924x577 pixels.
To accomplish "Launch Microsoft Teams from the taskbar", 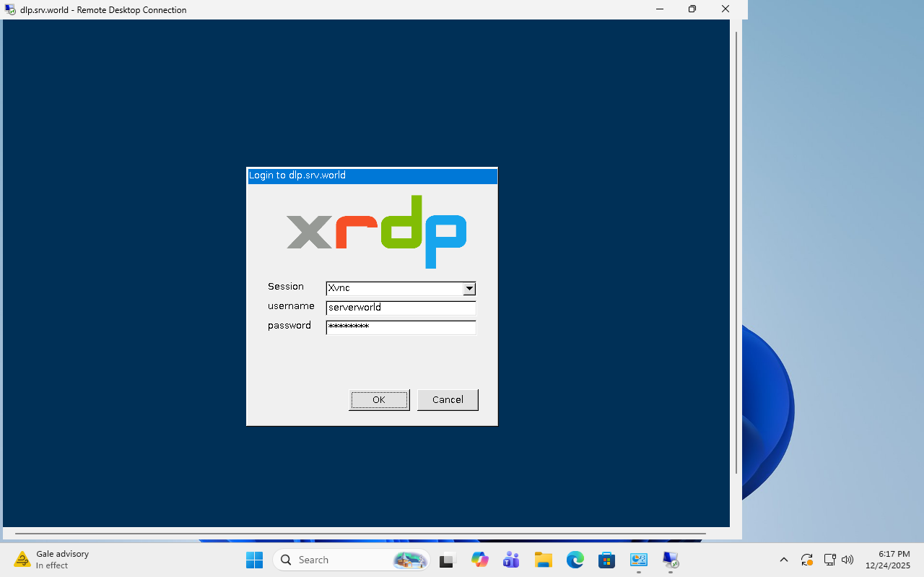I will pyautogui.click(x=511, y=560).
